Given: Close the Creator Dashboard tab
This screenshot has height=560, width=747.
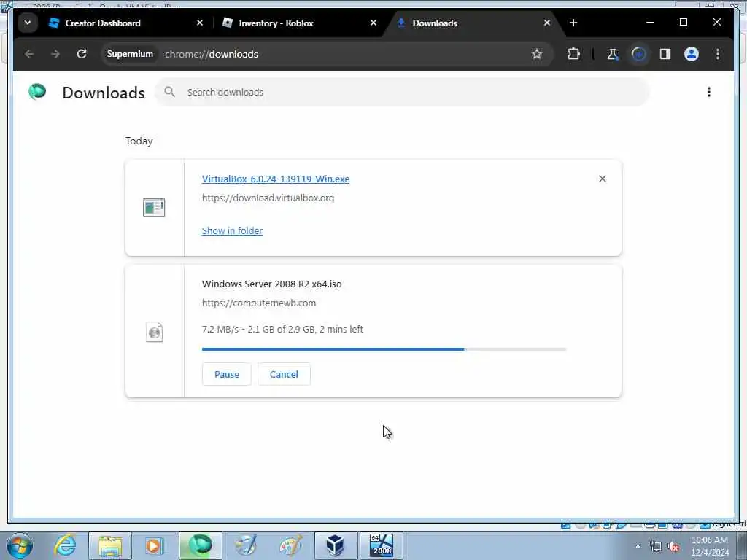Looking at the screenshot, I should coord(200,23).
